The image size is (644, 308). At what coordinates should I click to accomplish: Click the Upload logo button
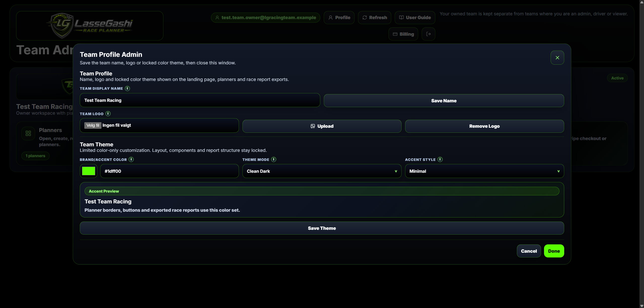click(x=322, y=126)
